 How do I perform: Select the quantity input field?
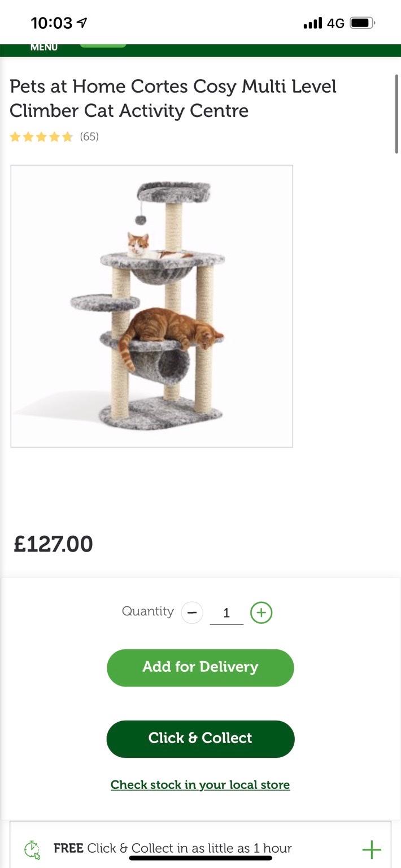[226, 612]
